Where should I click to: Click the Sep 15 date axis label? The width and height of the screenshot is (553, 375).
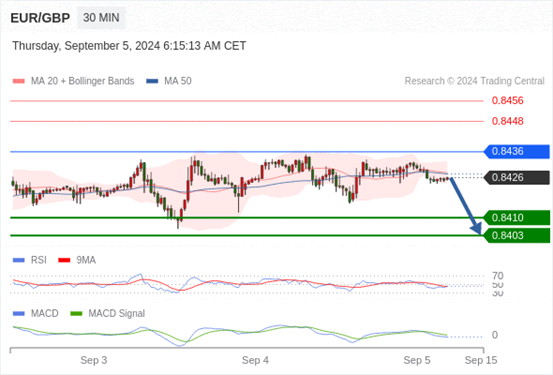481,360
